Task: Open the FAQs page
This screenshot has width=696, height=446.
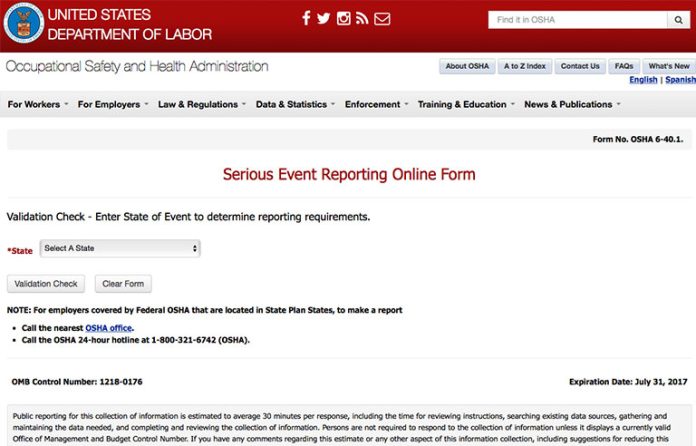Action: point(624,66)
